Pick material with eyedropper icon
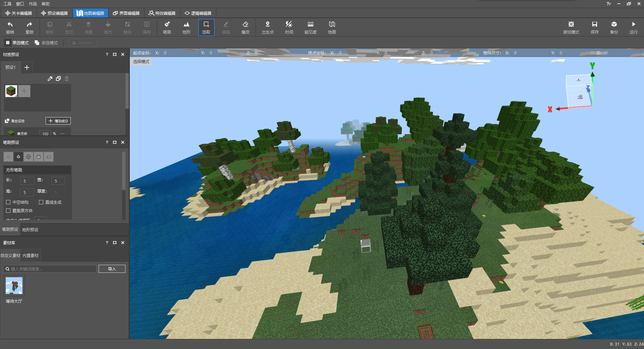Screen dimensions: 644x349 pos(50,79)
